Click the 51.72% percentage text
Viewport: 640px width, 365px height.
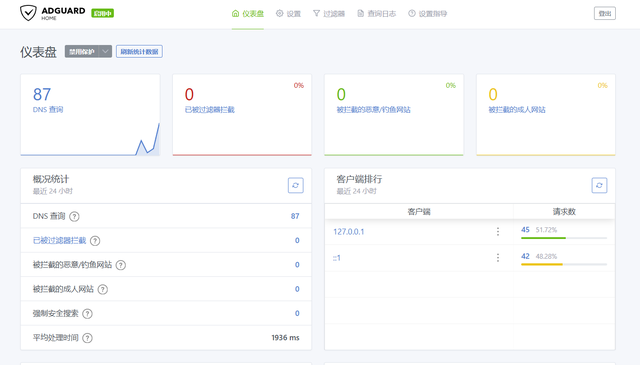coord(546,230)
